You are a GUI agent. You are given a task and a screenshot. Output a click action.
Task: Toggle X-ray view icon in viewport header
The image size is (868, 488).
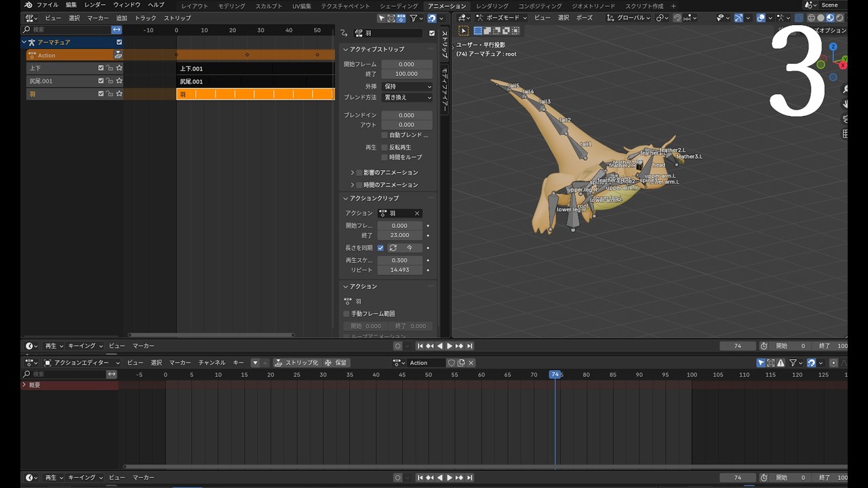[x=799, y=18]
